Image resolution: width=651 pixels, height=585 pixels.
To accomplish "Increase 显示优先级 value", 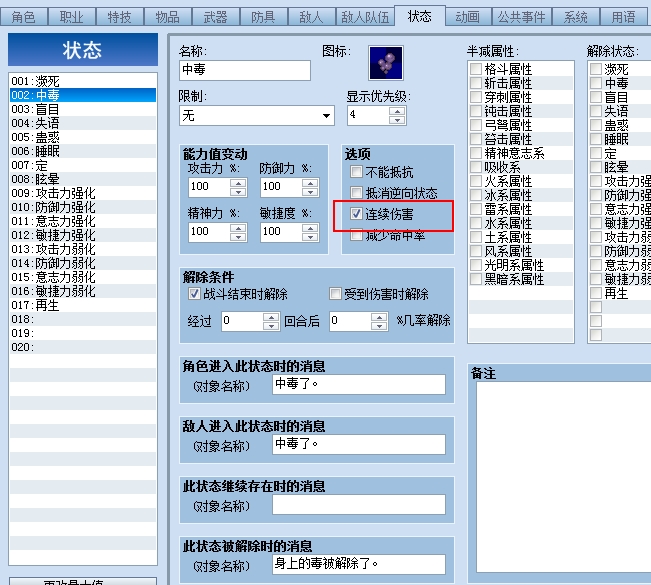I will click(397, 111).
